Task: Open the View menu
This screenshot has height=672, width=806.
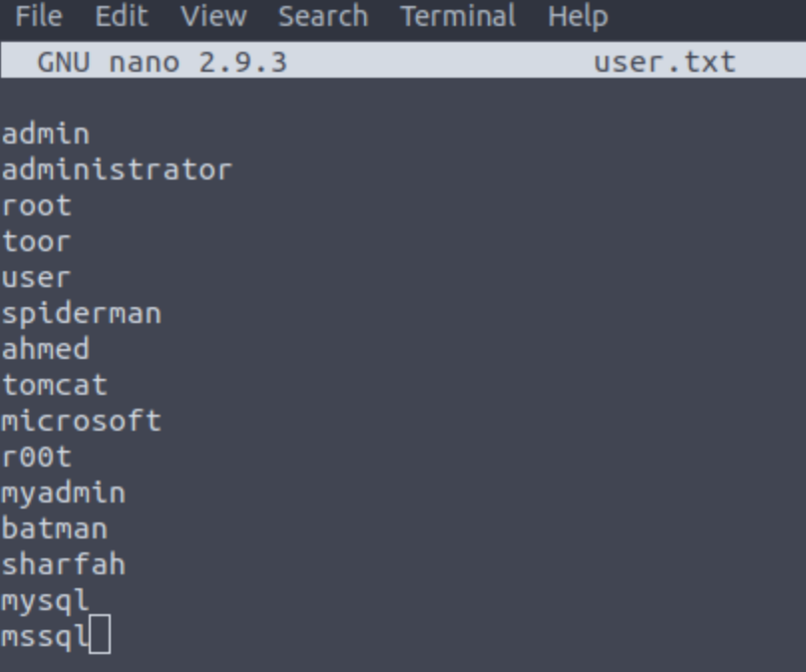Action: tap(213, 16)
